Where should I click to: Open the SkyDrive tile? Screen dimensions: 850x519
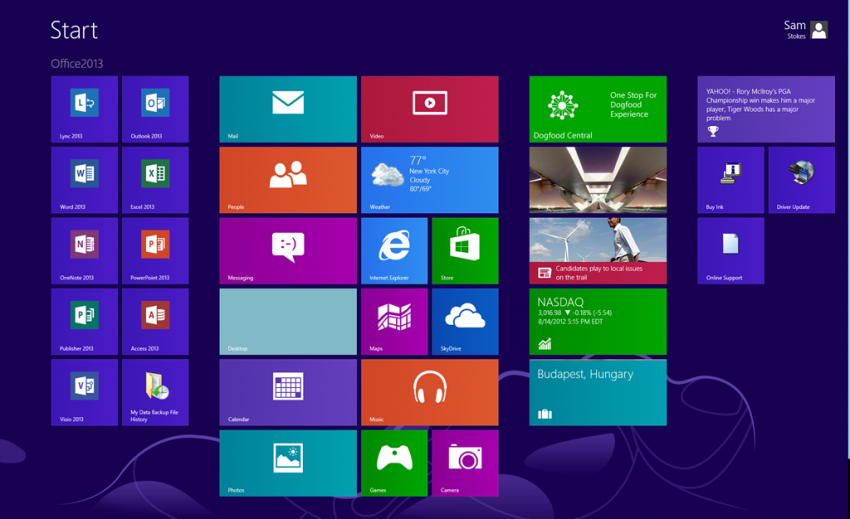[x=465, y=322]
